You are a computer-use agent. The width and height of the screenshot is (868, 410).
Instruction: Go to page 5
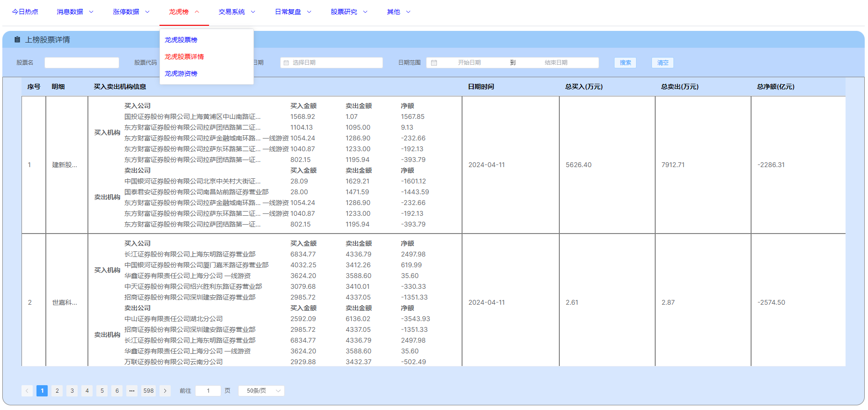coord(102,391)
